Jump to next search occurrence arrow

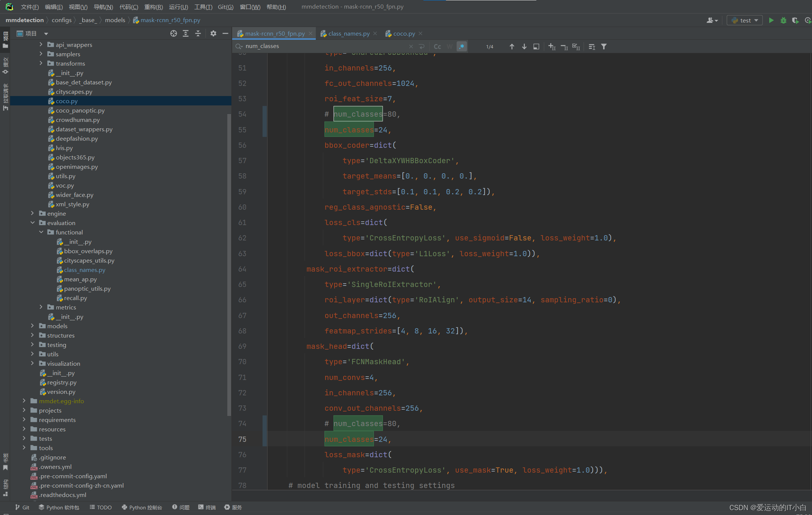(524, 47)
